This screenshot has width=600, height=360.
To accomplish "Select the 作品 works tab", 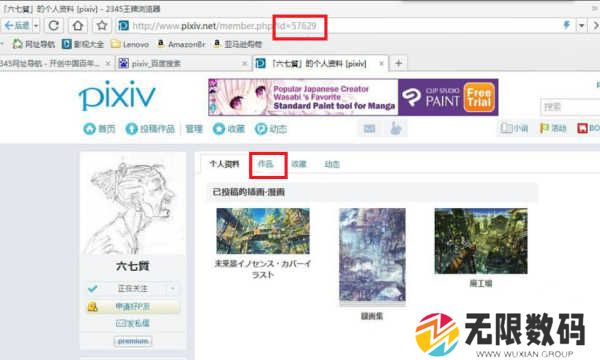I will (x=266, y=164).
